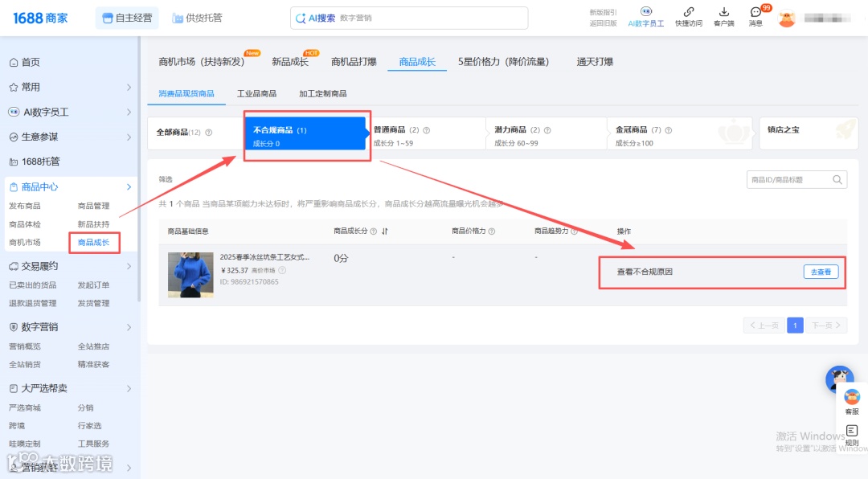Open 全站推店 sidebar link
The width and height of the screenshot is (868, 479).
(x=93, y=346)
